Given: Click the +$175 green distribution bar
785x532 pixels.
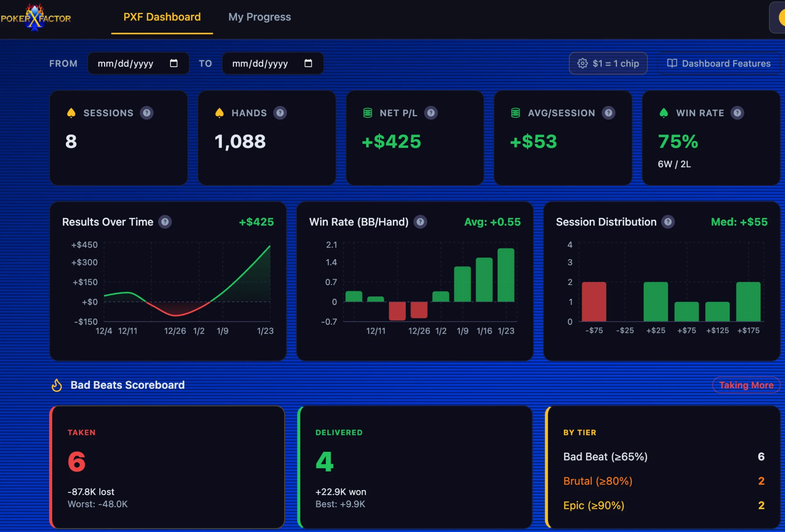Looking at the screenshot, I should click(748, 302).
